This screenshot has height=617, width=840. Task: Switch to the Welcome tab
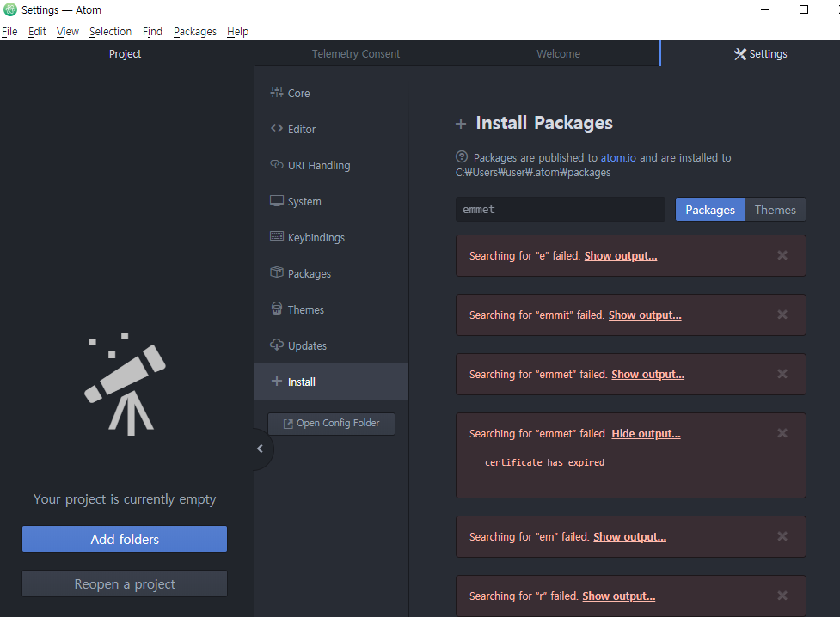pos(558,53)
